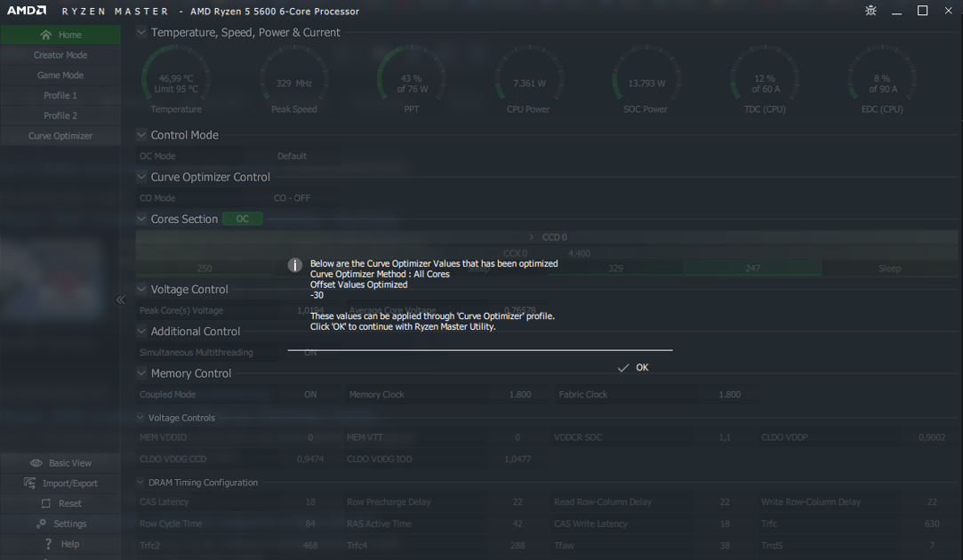Screen dimensions: 963x560
Task: Open the Curve Optimizer profile
Action: [x=60, y=136]
